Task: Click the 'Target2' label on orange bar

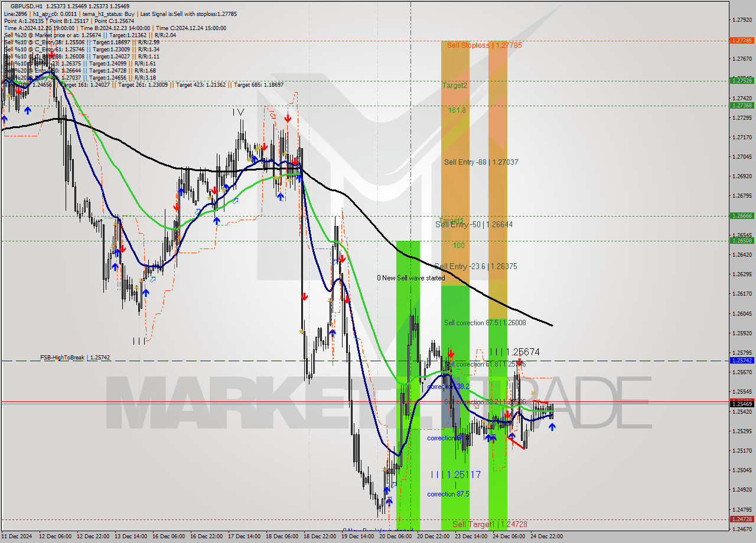Action: (x=455, y=85)
